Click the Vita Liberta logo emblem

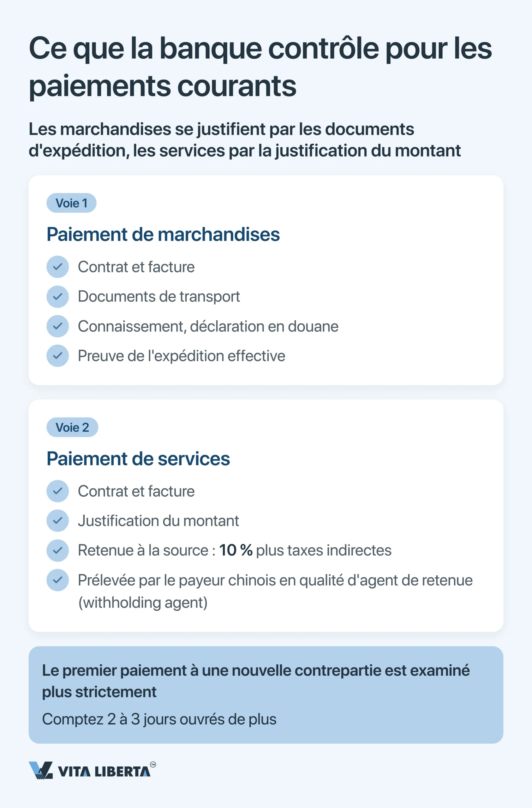(41, 770)
